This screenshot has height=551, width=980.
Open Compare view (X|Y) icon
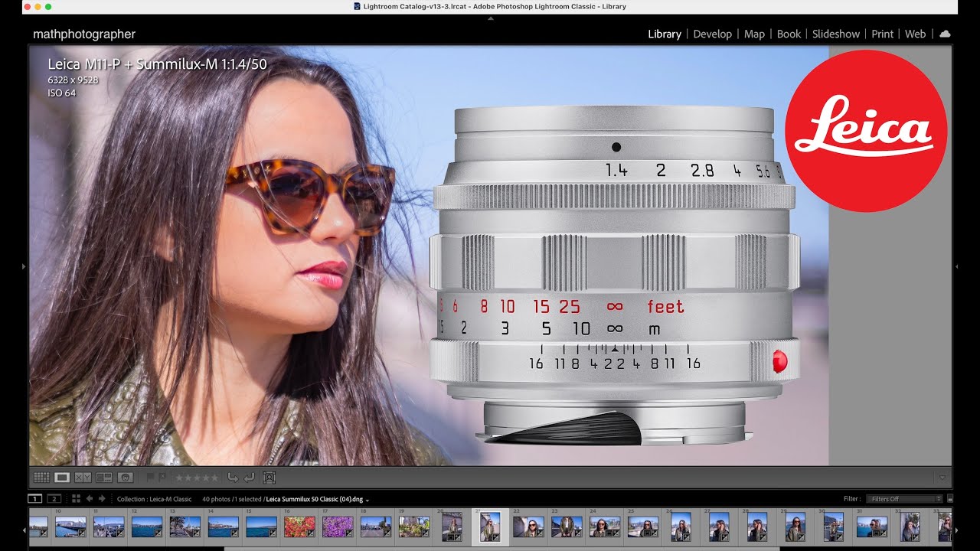(83, 478)
